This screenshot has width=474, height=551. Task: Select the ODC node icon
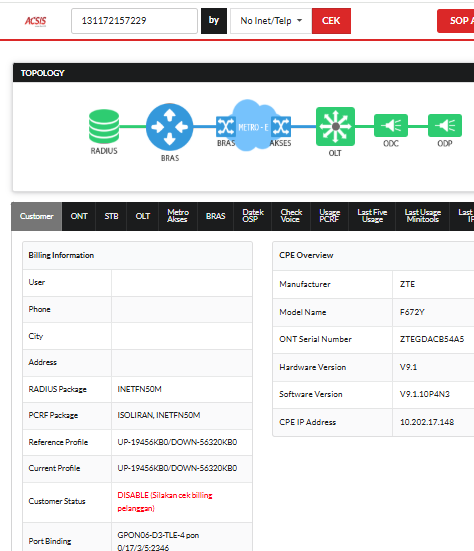pyautogui.click(x=391, y=125)
